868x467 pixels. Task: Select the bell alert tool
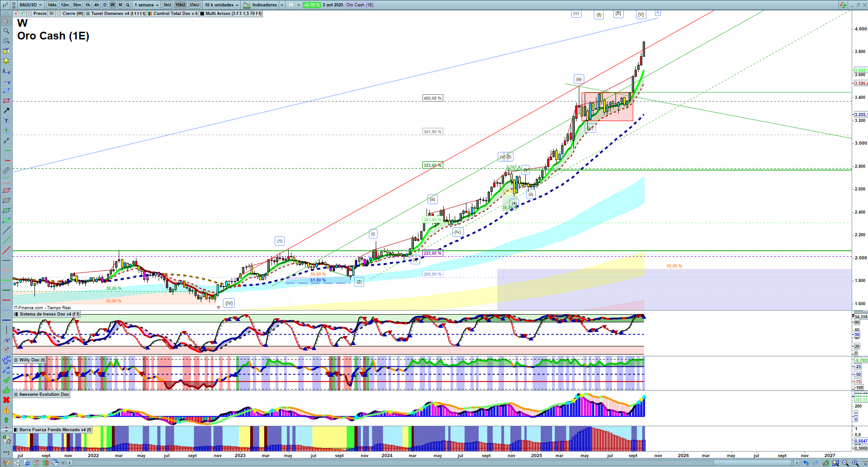tap(6, 61)
